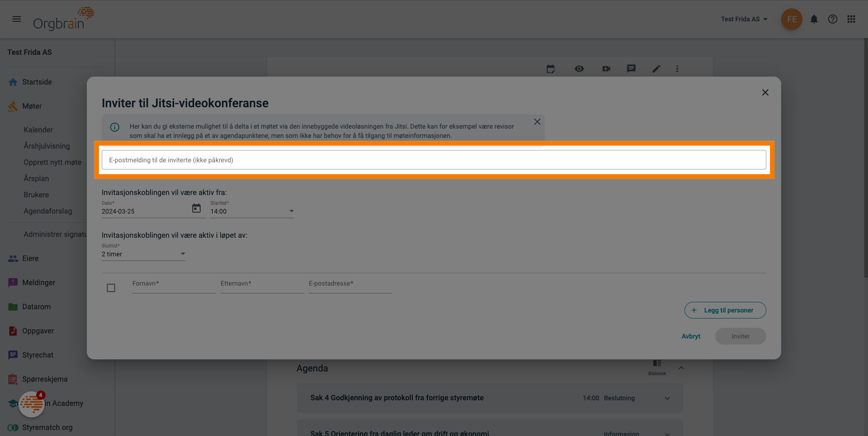This screenshot has width=868, height=436.
Task: Click the Meldinger message icon
Action: (x=13, y=283)
